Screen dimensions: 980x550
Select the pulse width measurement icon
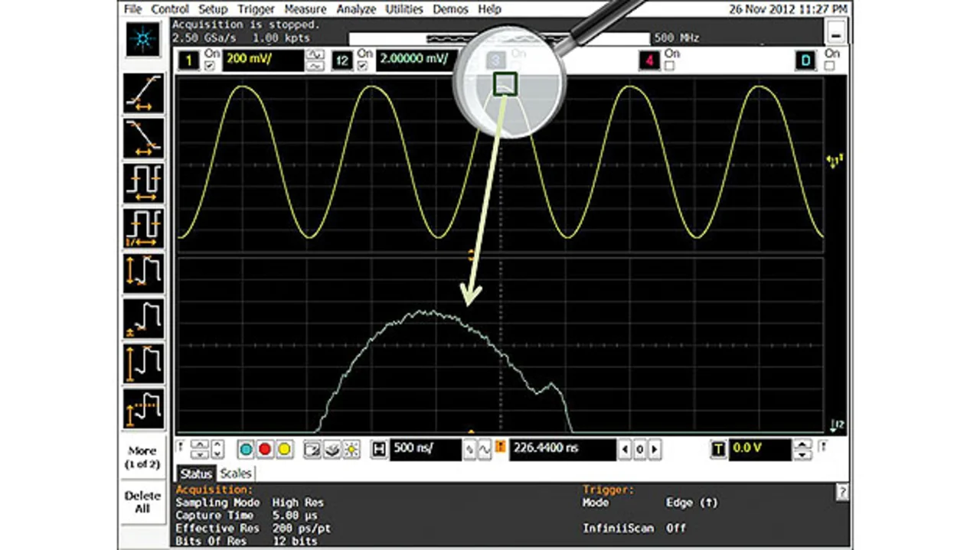(x=143, y=183)
